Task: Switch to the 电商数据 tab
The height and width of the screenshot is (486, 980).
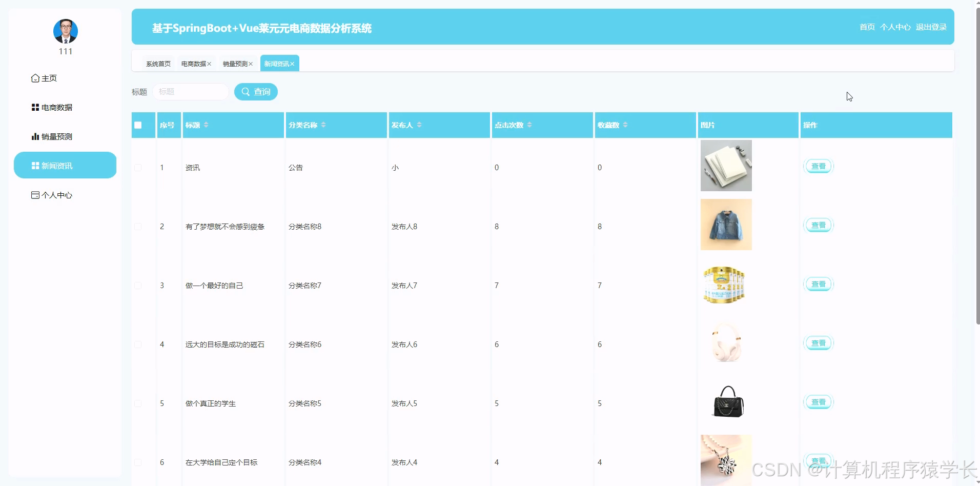Action: tap(193, 64)
